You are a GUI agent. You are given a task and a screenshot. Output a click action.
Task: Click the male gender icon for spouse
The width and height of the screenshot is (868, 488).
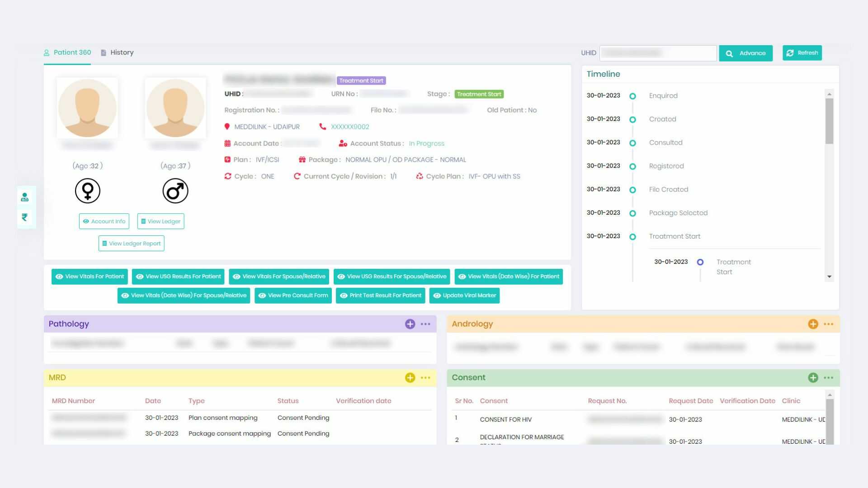[x=175, y=190]
